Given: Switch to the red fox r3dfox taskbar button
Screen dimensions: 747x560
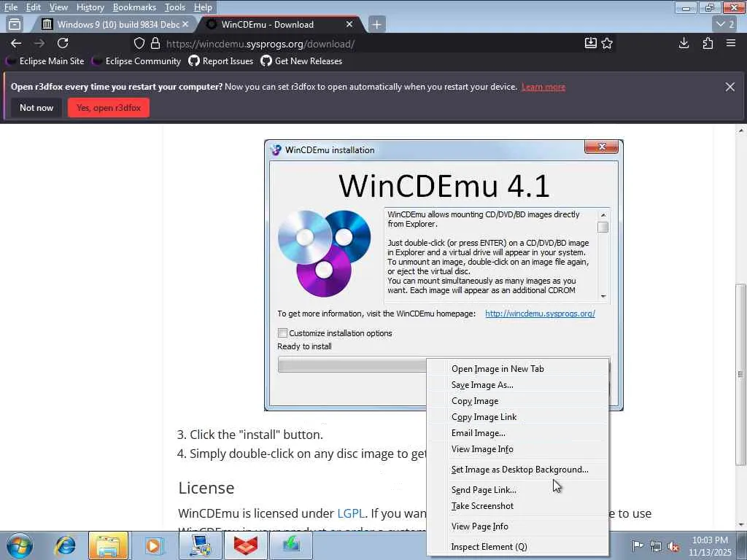Looking at the screenshot, I should click(x=246, y=545).
